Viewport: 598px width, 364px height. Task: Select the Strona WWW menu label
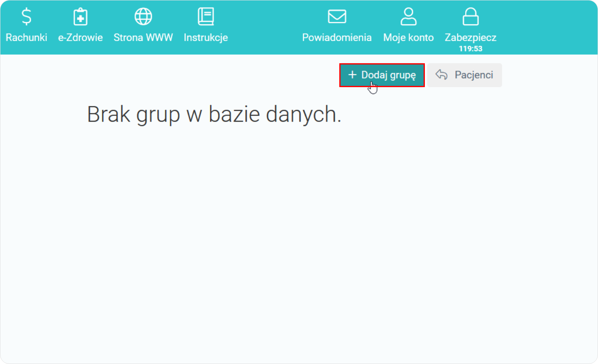point(143,37)
